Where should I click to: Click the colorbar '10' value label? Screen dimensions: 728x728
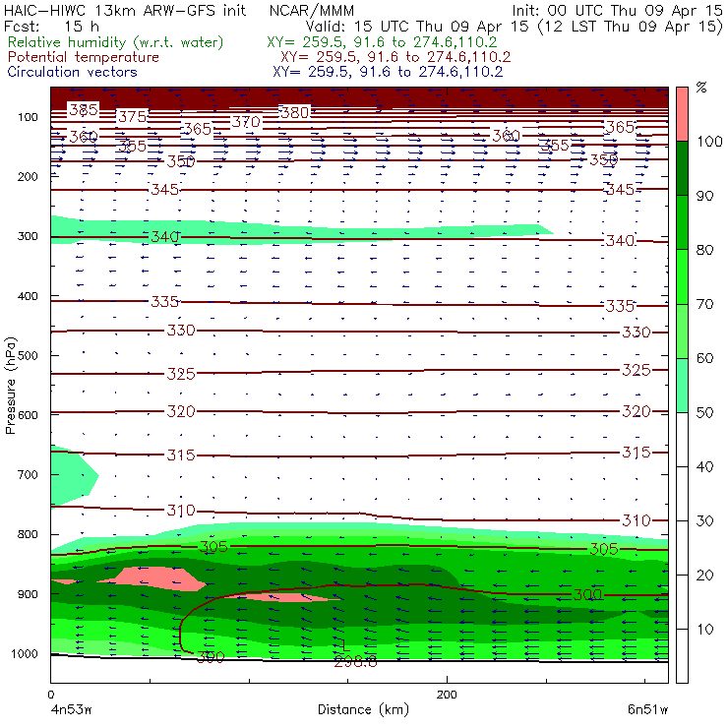(704, 630)
